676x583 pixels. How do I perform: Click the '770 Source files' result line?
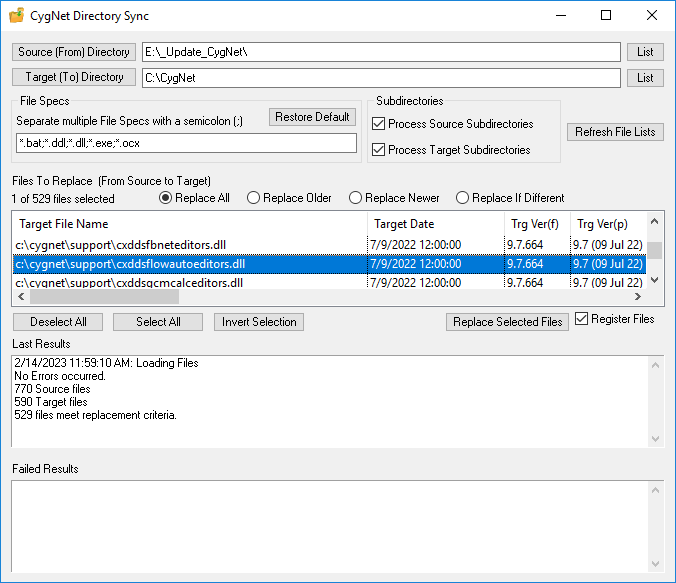point(52,389)
